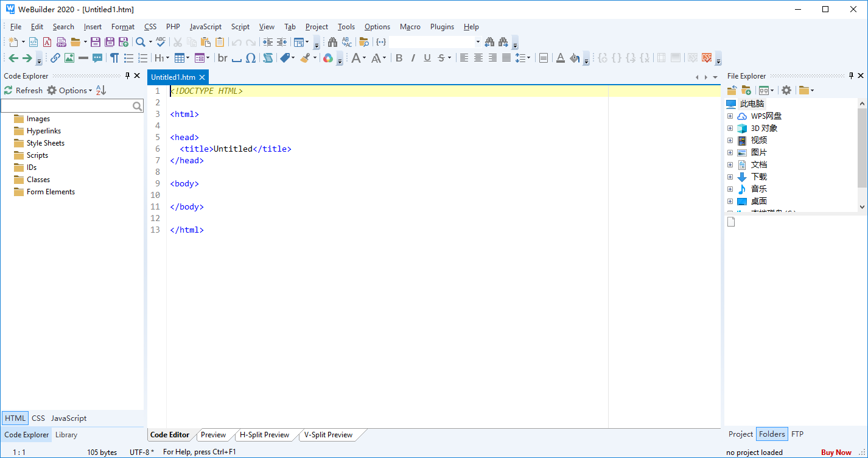Viewport: 868px width, 458px height.
Task: Open the Insert Table icon
Action: pyautogui.click(x=180, y=58)
